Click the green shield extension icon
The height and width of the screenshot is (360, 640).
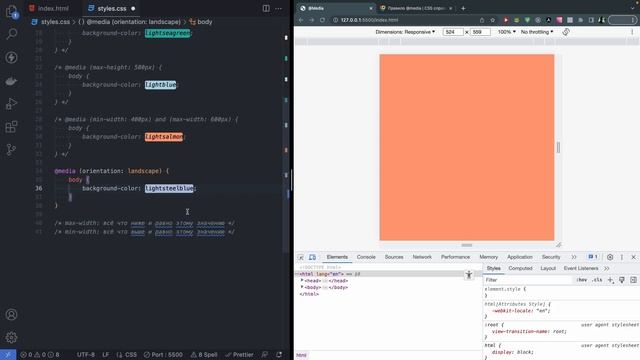[527, 20]
